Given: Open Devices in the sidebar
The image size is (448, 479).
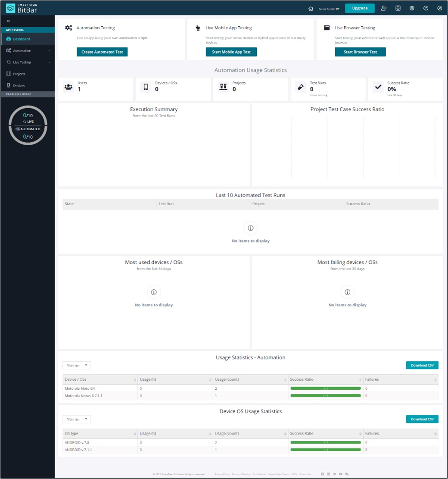Looking at the screenshot, I should point(19,86).
